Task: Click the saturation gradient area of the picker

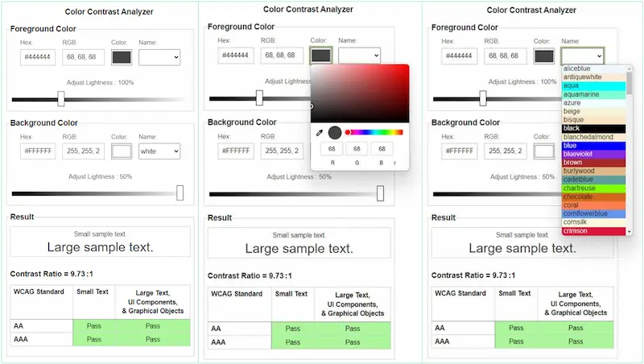Action: [360, 93]
